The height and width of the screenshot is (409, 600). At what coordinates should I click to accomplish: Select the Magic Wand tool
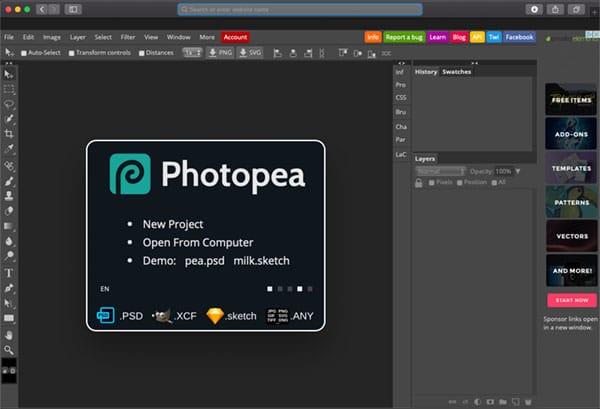click(x=8, y=119)
